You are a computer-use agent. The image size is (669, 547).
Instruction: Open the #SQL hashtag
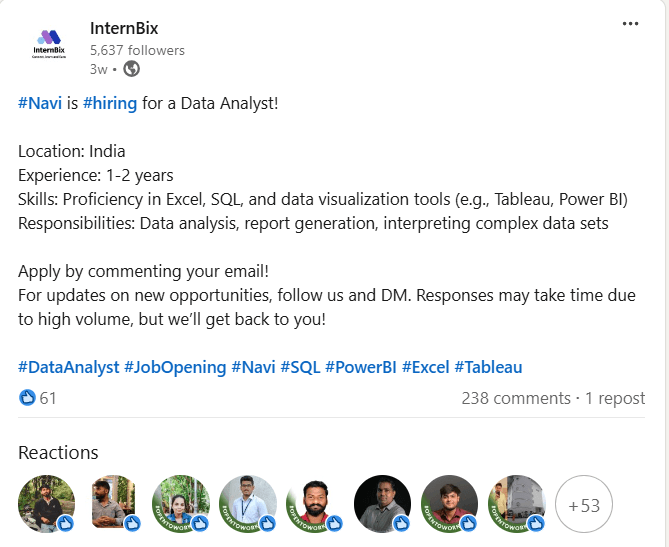300,367
